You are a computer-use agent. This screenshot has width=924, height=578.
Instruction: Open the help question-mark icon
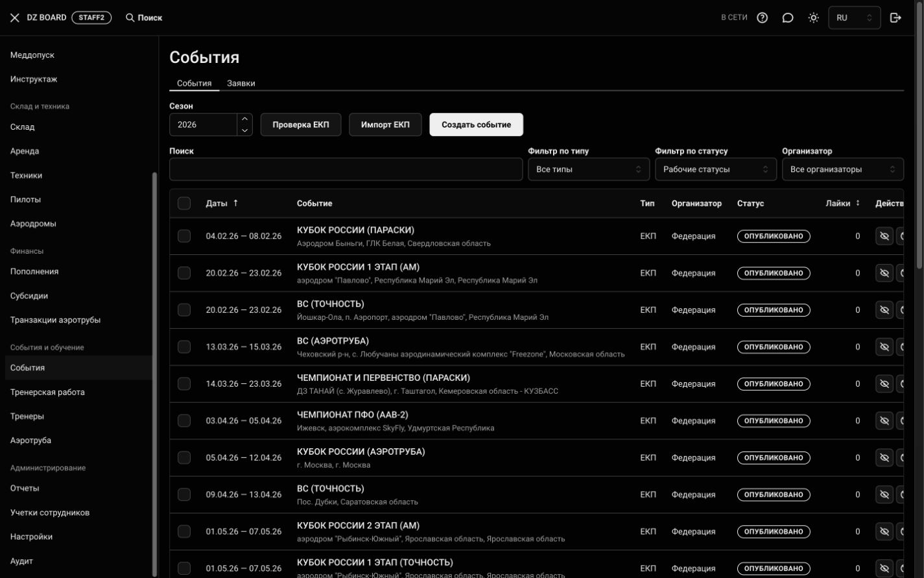click(763, 18)
